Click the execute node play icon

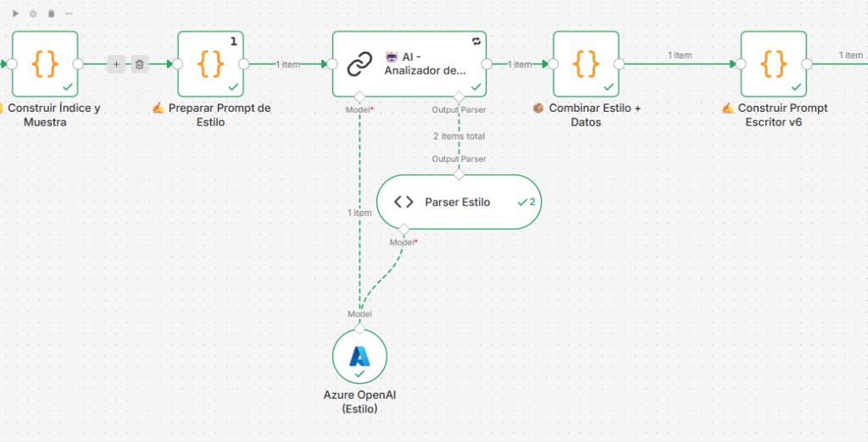[x=15, y=14]
